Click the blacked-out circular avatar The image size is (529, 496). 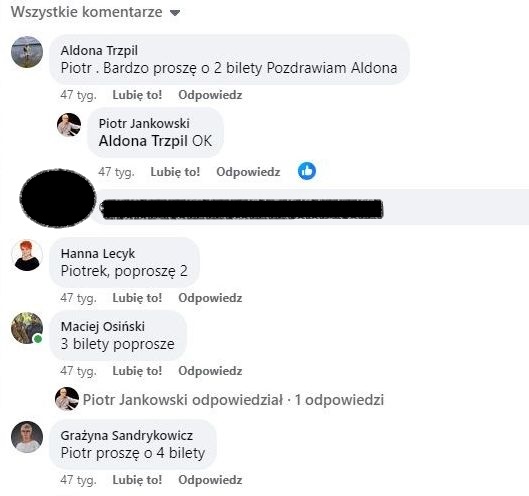[x=58, y=198]
